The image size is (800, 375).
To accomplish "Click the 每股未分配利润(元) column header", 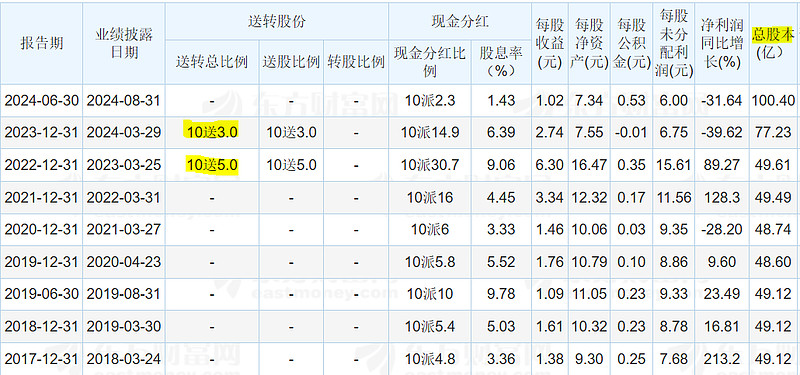I will coord(673,43).
